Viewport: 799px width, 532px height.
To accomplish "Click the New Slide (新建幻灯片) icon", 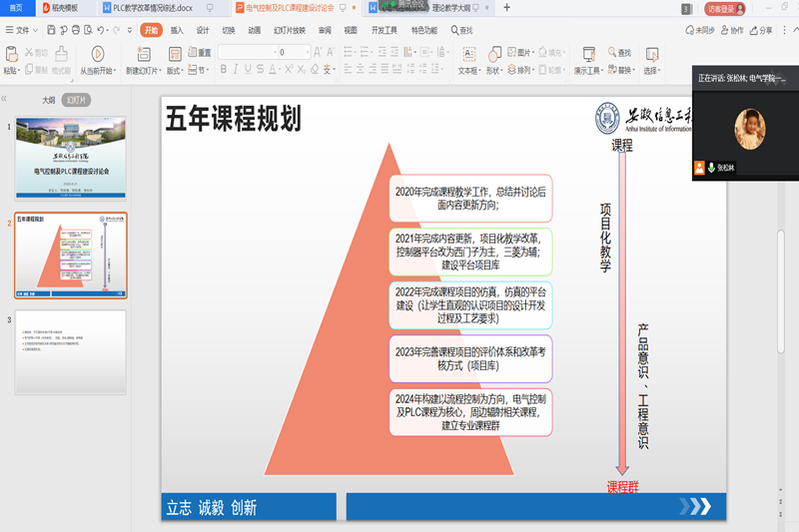I will 141,55.
